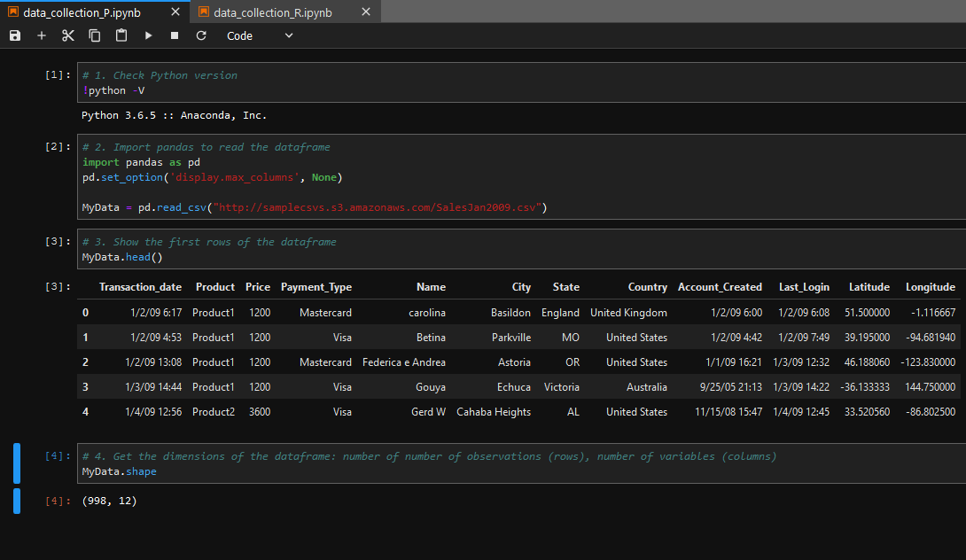Copy the selected cell

click(x=95, y=35)
